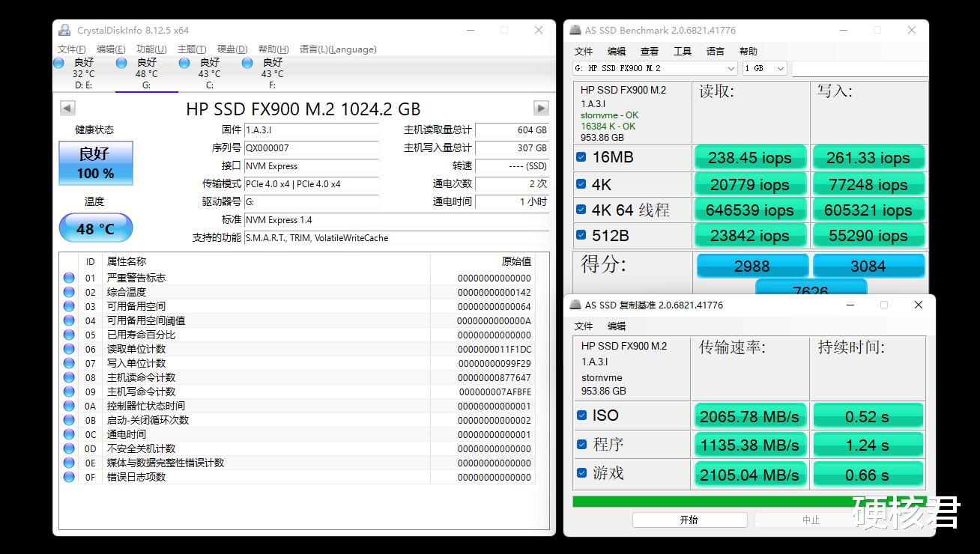
Task: Click the blue 良好 100% health badge
Action: coord(95,163)
